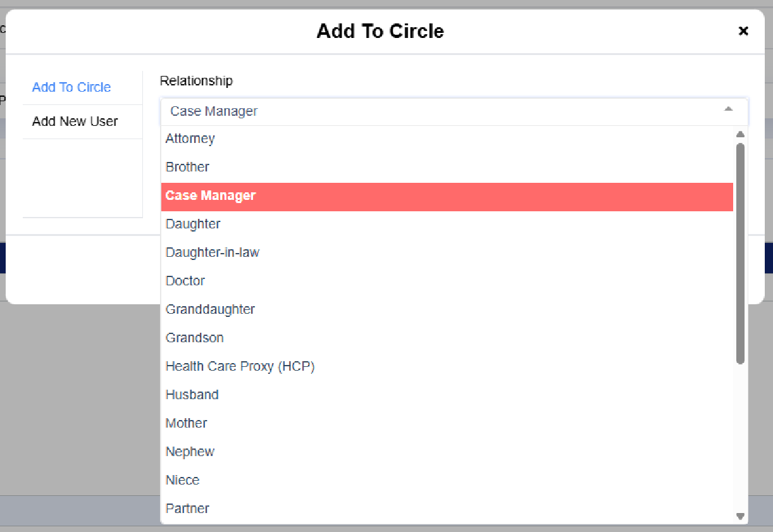Choose Grandson option
The height and width of the screenshot is (532, 773).
194,338
